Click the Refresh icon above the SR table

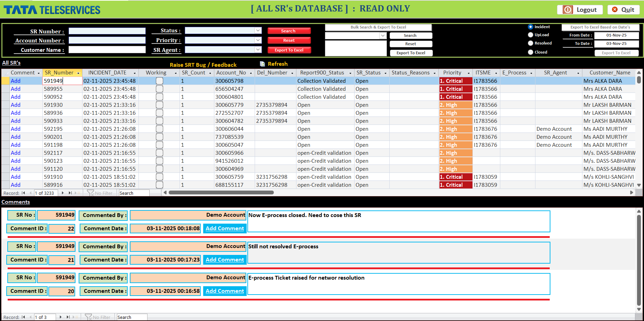[278, 64]
